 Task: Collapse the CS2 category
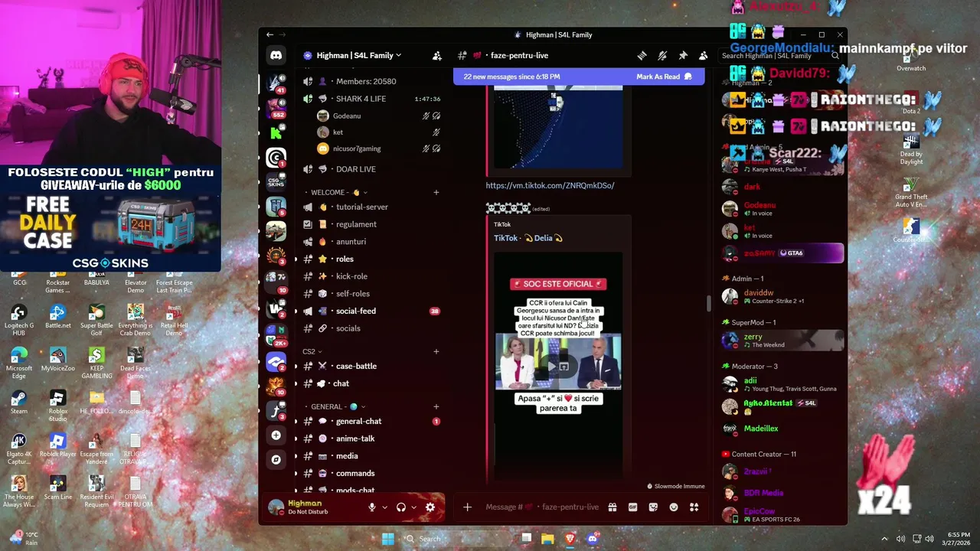312,351
